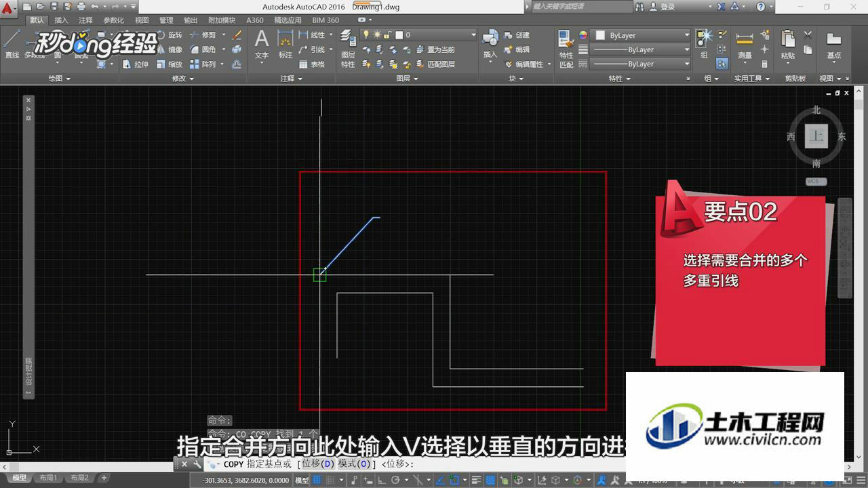Click the Plot/print icon in quick access toolbar
The image size is (868, 488).
coord(81,7)
